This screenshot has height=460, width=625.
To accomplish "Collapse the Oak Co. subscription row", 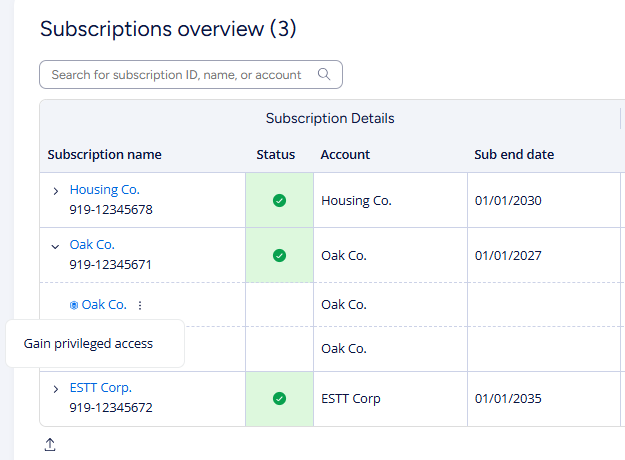I will pyautogui.click(x=55, y=245).
